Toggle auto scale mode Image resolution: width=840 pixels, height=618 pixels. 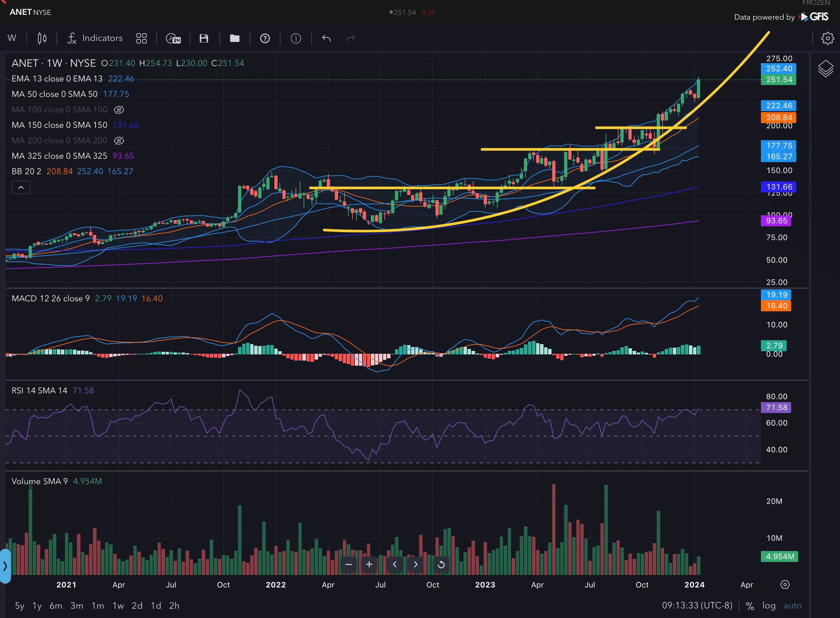pos(792,606)
